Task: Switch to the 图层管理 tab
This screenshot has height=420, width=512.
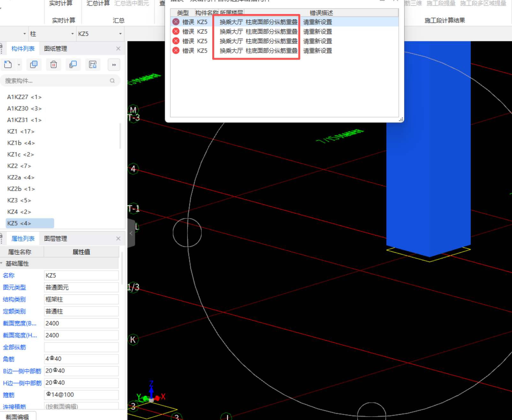Action: [56, 239]
